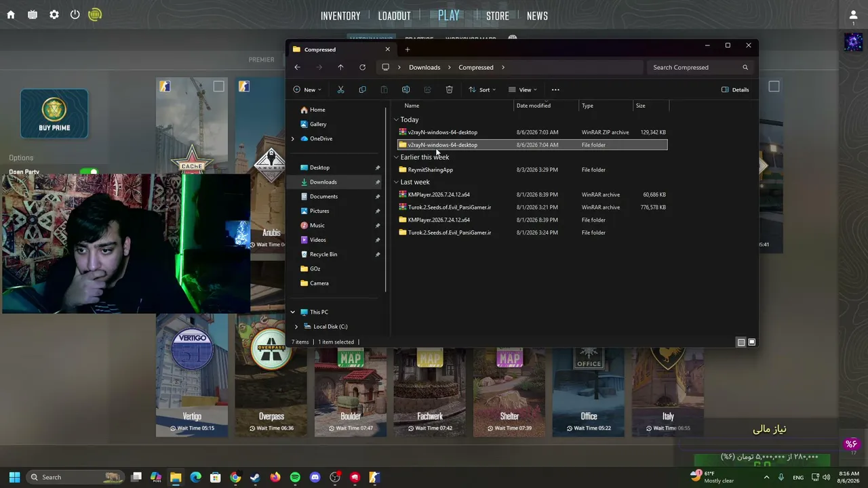Click the magnifier icon in Explorer's search box
868x488 pixels.
click(x=745, y=67)
